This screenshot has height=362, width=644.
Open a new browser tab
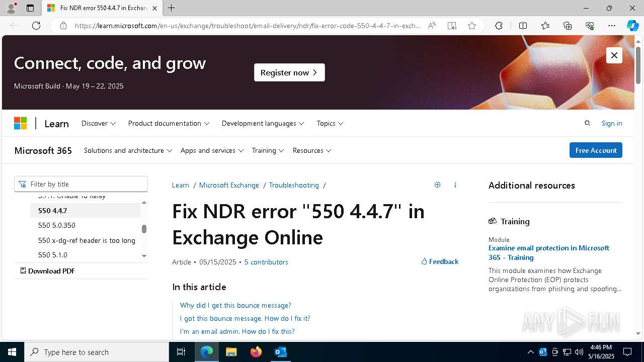(171, 8)
